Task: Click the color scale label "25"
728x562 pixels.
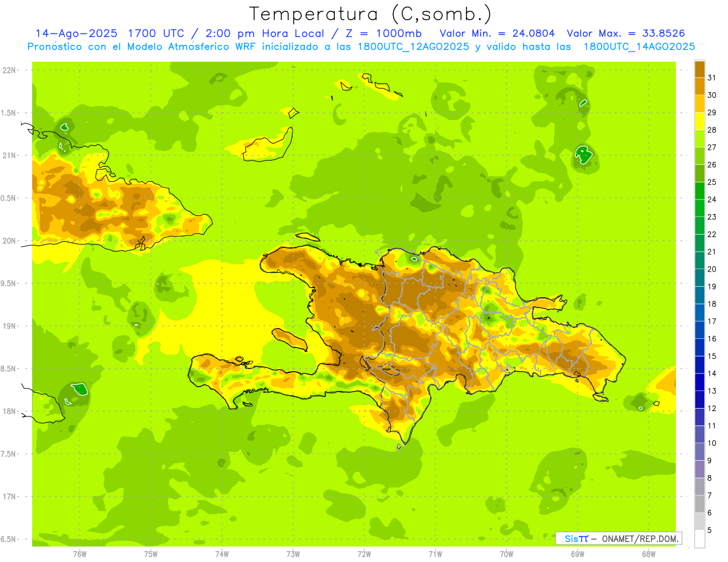Action: point(712,182)
